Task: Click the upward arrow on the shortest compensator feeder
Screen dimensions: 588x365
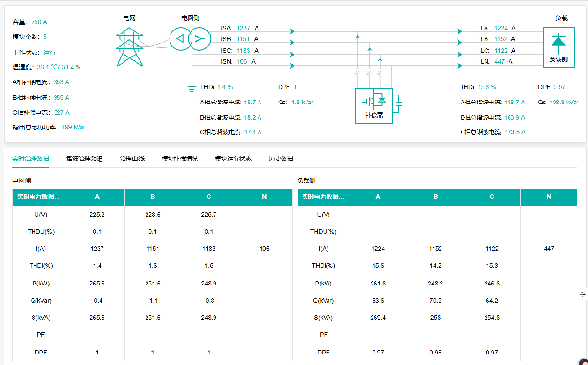Action: click(x=380, y=60)
